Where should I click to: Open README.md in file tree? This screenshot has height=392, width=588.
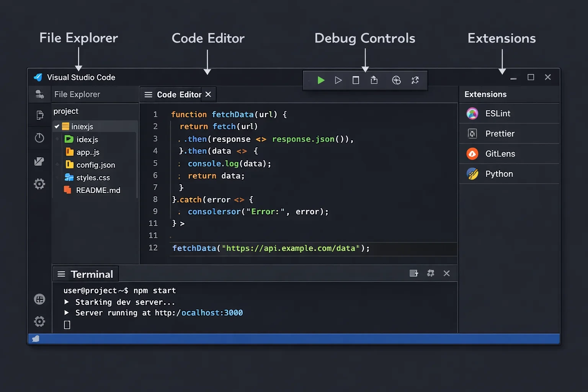pos(92,190)
